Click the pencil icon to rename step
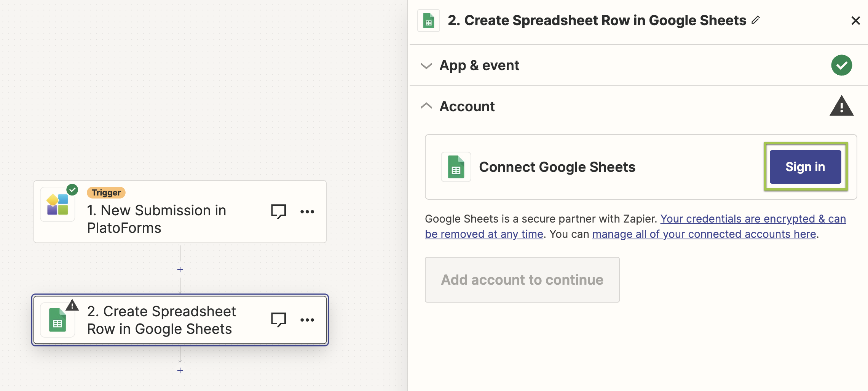 click(756, 20)
